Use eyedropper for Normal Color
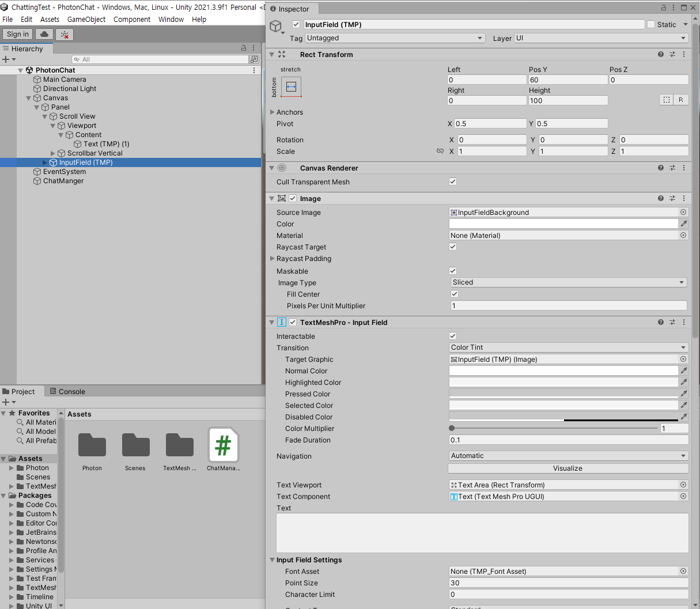The width and height of the screenshot is (700, 609). coord(684,370)
